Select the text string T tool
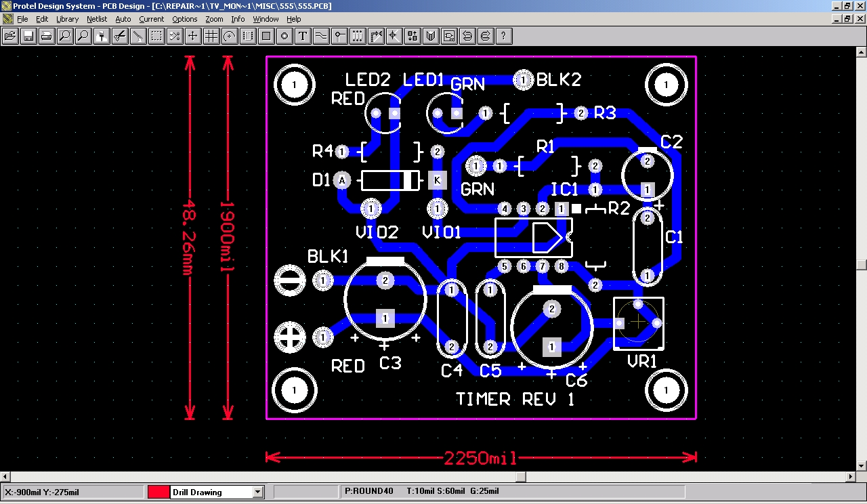867x504 pixels. point(302,36)
